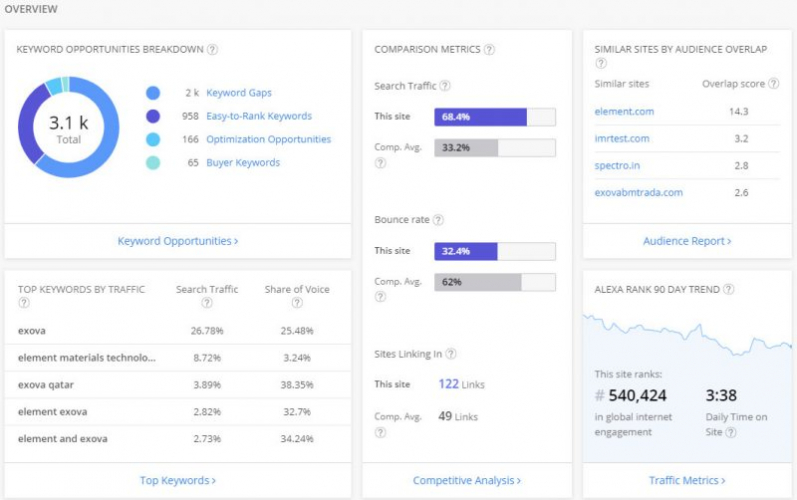Click help icon next to Alexa Rank 90 Day Trend
The image size is (797, 500).
(x=729, y=290)
